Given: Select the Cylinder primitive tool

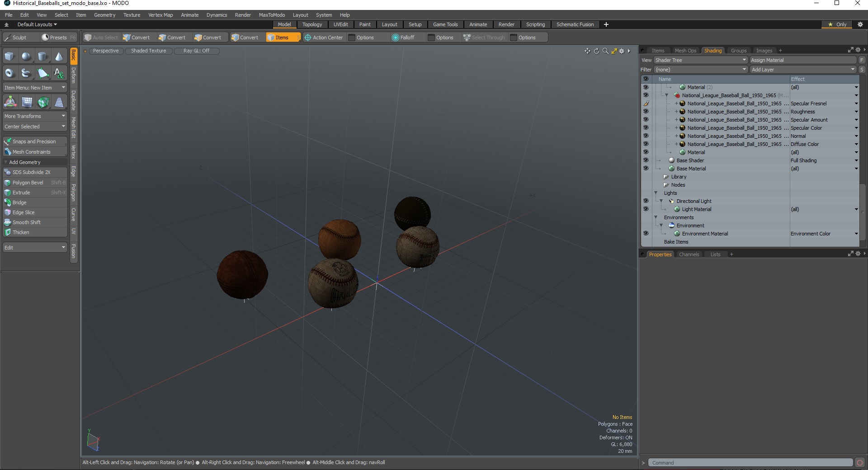Looking at the screenshot, I should point(42,56).
